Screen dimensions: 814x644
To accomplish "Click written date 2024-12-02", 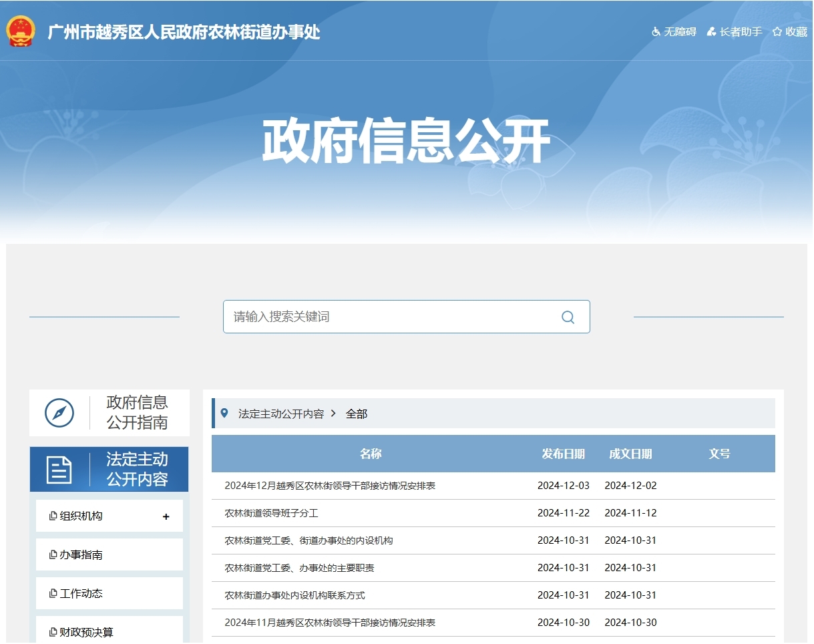I will (630, 486).
